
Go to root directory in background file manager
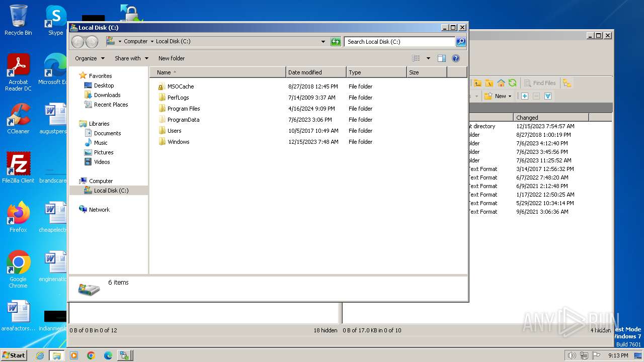click(489, 83)
